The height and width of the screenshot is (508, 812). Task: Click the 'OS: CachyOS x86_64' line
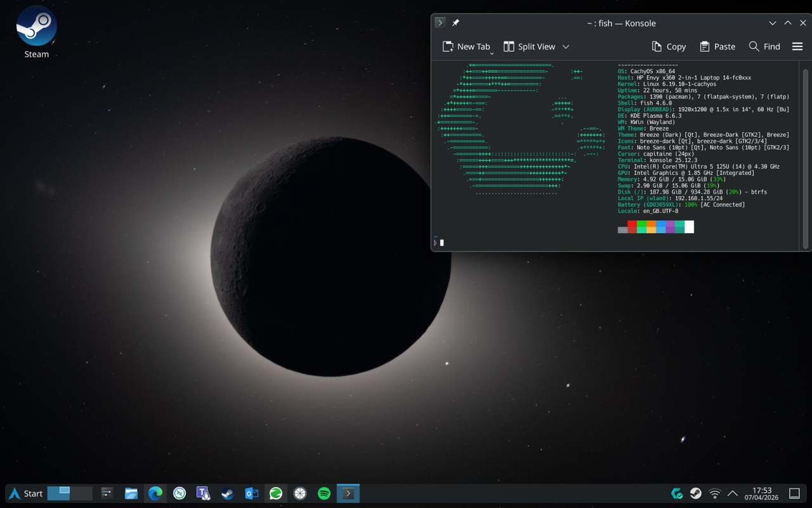[x=646, y=71]
